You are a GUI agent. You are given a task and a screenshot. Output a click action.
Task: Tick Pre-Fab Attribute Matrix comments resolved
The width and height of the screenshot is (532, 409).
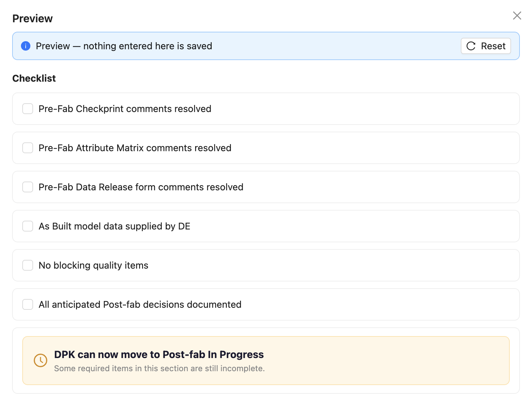click(28, 148)
